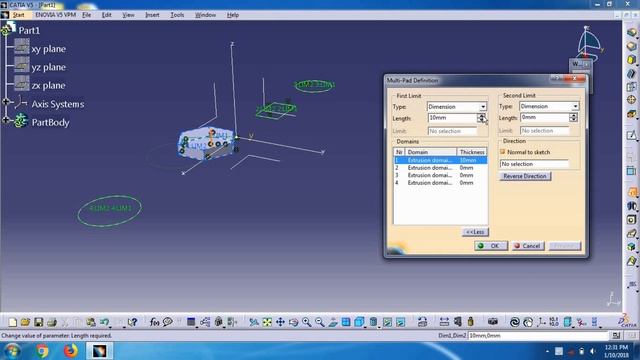The image size is (640, 360).
Task: Open Second Limit Type dropdown
Action: click(575, 106)
